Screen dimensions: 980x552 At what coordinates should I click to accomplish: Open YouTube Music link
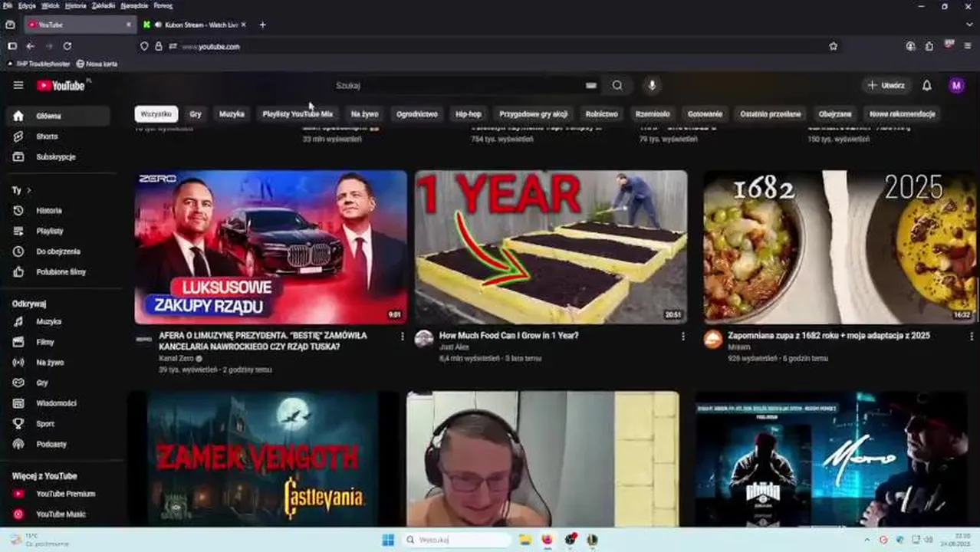[x=58, y=514]
